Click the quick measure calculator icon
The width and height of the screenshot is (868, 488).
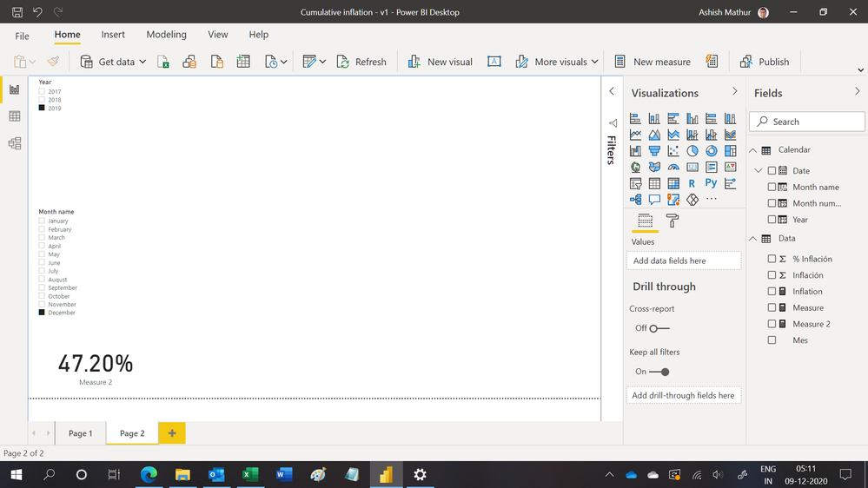(x=712, y=62)
